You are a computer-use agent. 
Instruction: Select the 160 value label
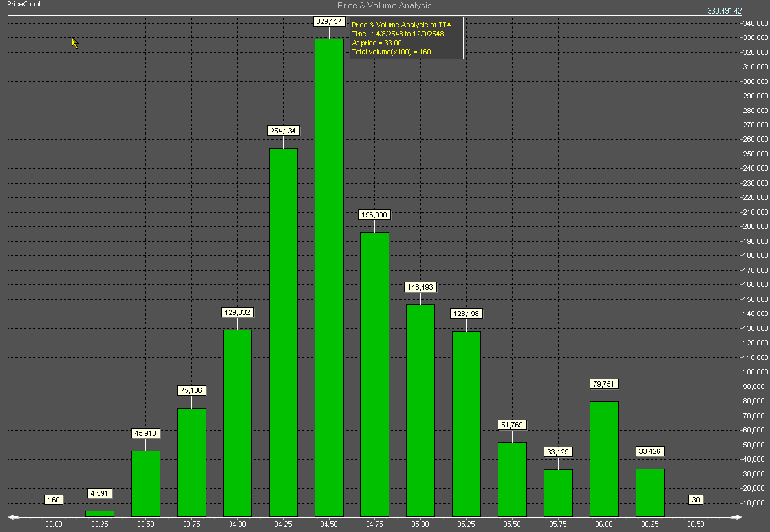coord(54,500)
